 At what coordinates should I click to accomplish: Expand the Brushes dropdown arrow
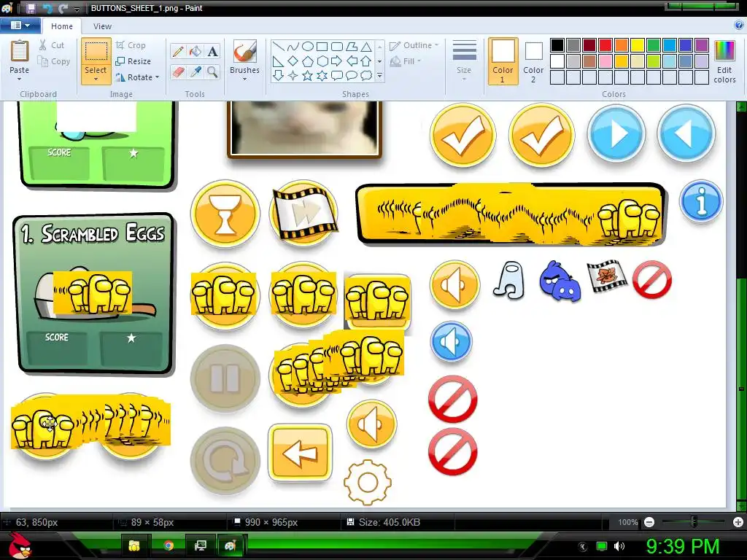[244, 79]
